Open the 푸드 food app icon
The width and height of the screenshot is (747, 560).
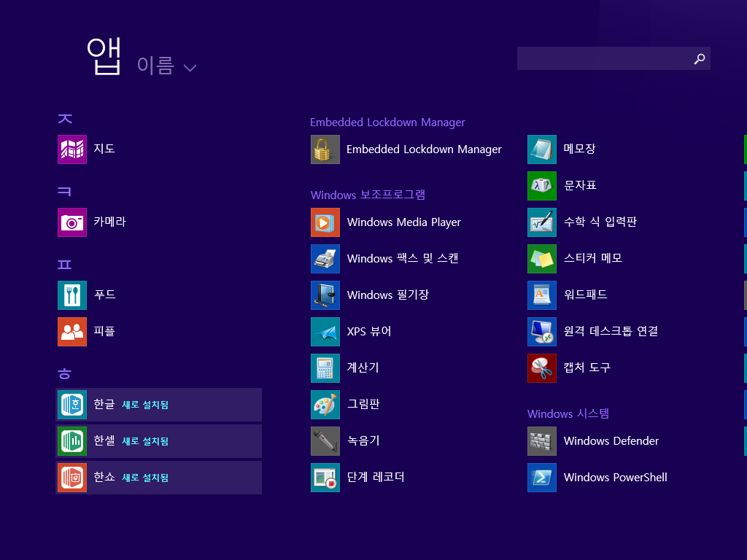72,295
